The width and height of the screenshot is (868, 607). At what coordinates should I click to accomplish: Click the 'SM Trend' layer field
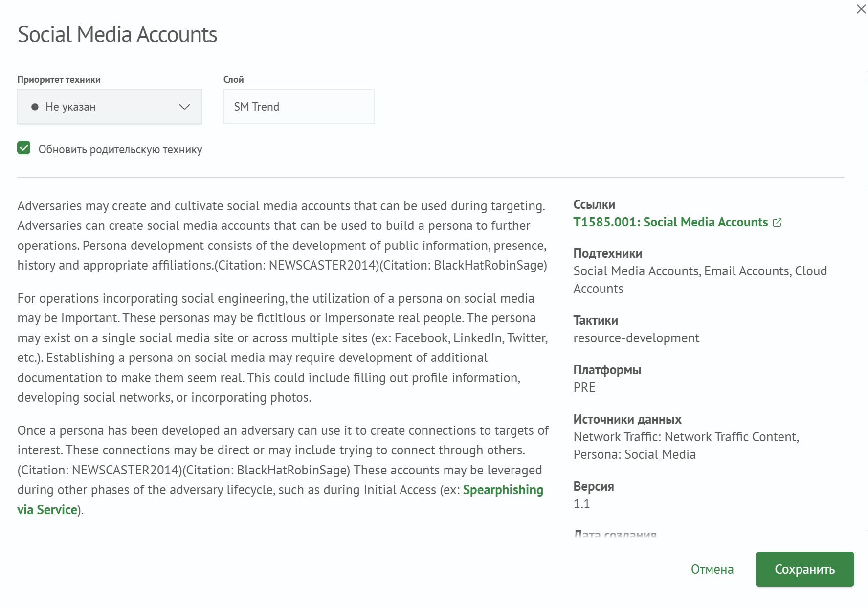298,107
